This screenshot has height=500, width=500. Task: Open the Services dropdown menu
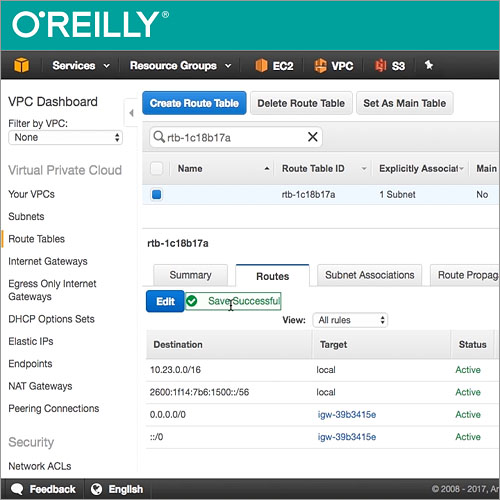click(81, 66)
